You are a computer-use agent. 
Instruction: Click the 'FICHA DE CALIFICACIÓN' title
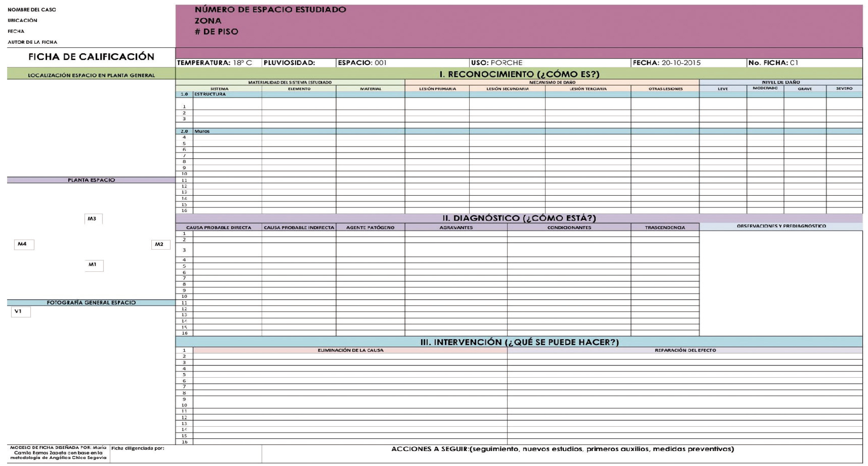(x=91, y=57)
